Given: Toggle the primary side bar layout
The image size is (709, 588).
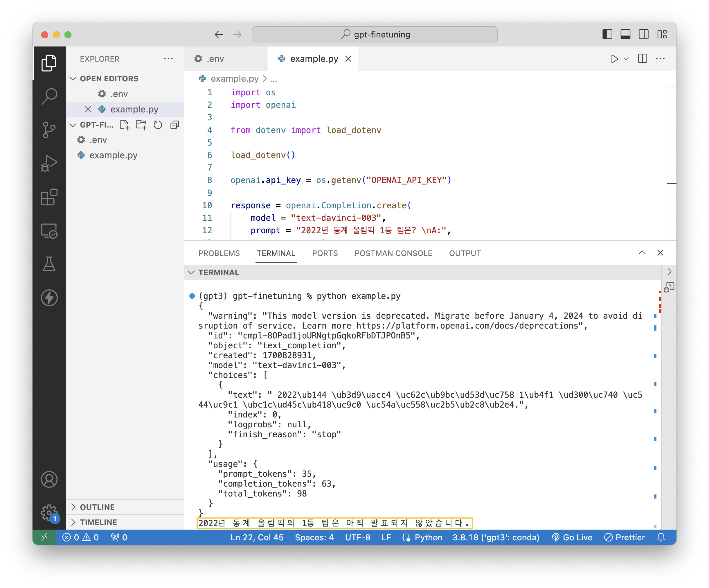Looking at the screenshot, I should pyautogui.click(x=607, y=35).
